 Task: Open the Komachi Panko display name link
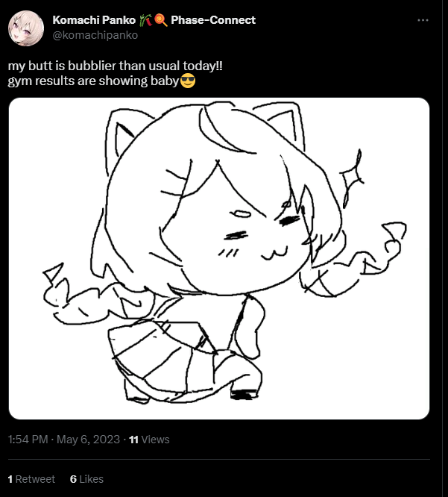pos(94,20)
